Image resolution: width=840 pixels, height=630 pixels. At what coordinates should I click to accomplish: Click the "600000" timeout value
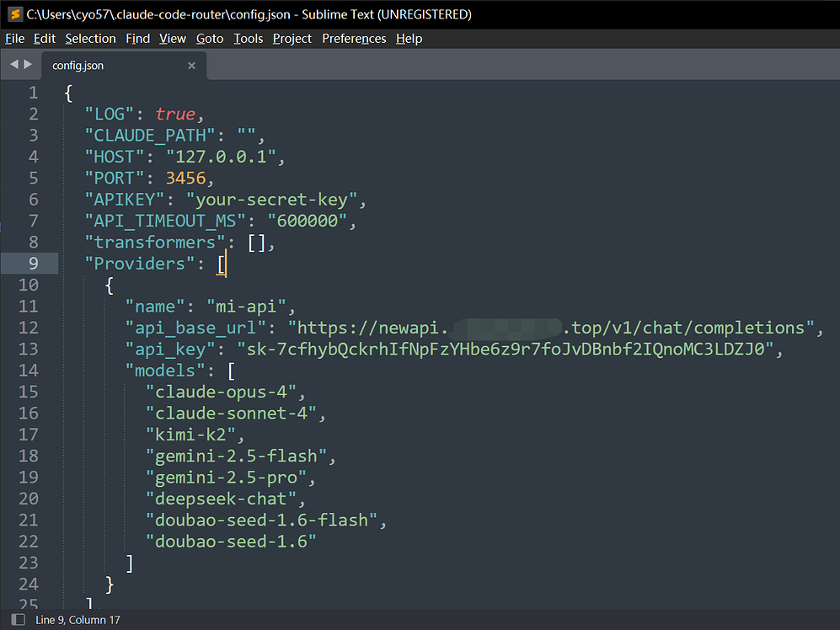[x=308, y=221]
